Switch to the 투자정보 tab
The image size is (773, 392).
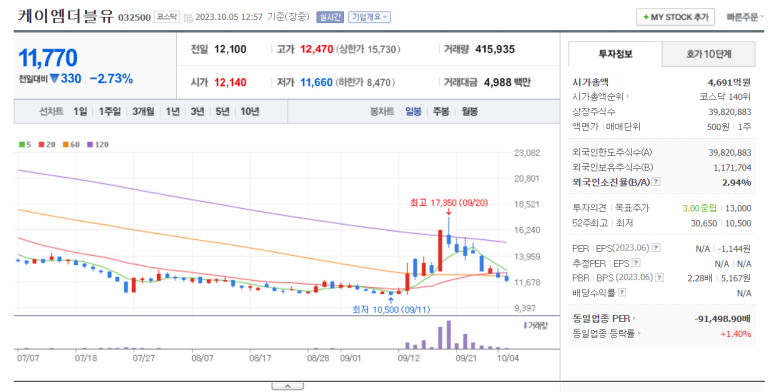click(615, 54)
